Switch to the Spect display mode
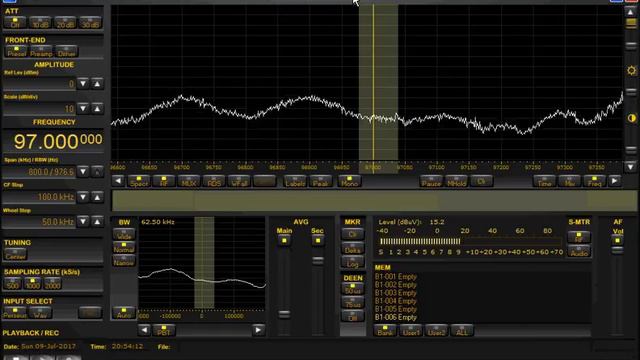 (139, 181)
